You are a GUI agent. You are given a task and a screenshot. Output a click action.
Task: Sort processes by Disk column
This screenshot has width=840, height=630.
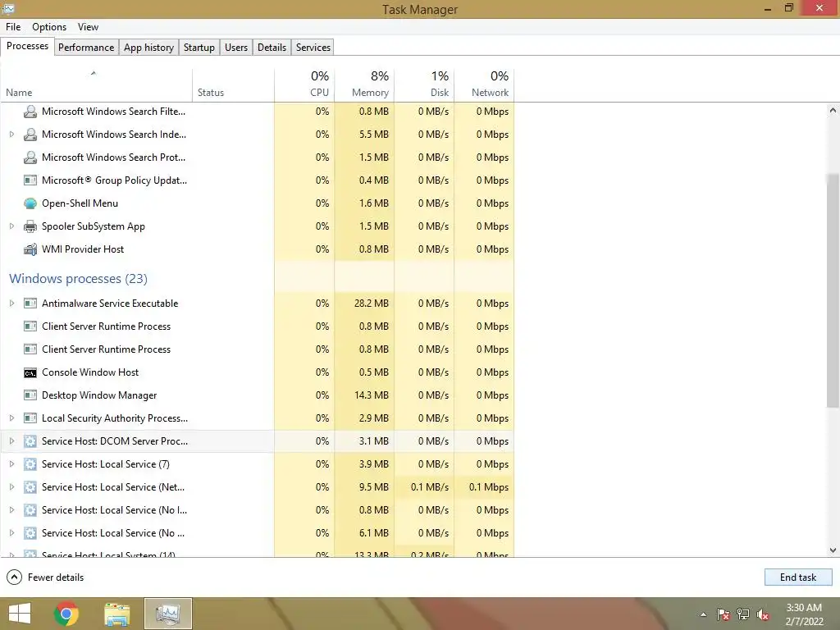(x=424, y=85)
